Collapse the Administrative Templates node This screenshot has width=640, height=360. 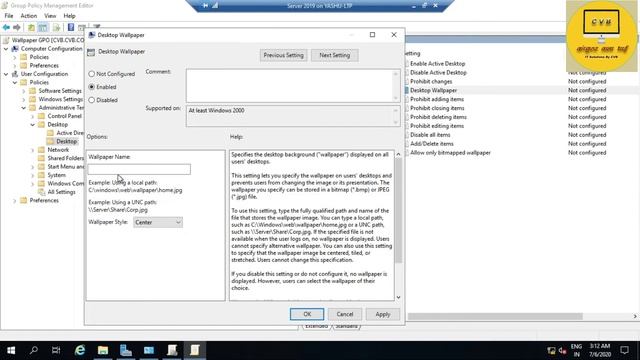pos(24,108)
